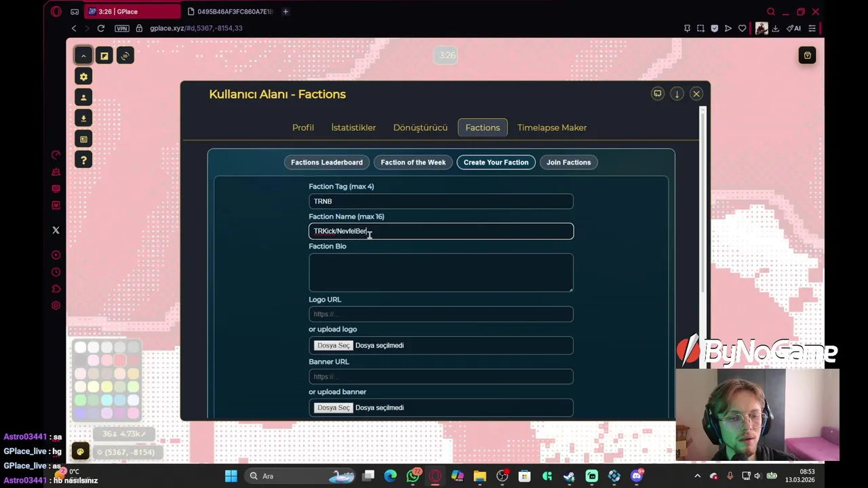
Task: Open browser downloads icon in toolbar
Action: pos(775,28)
